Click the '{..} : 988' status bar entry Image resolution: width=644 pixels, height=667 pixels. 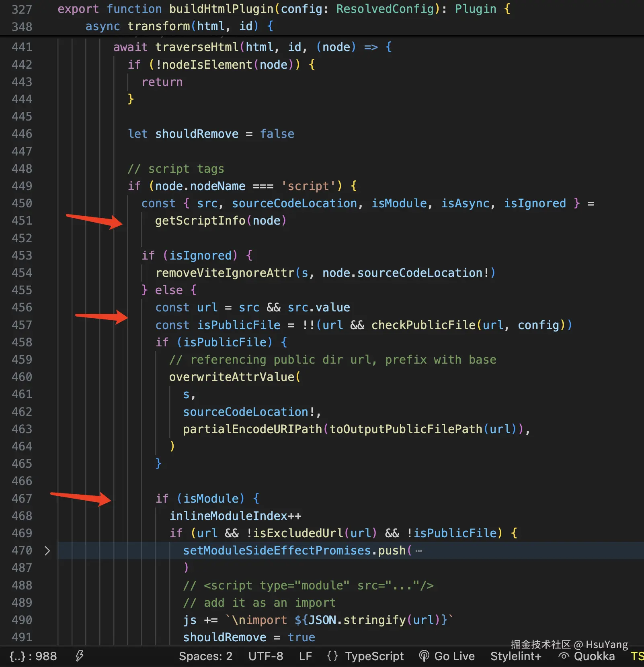click(33, 656)
